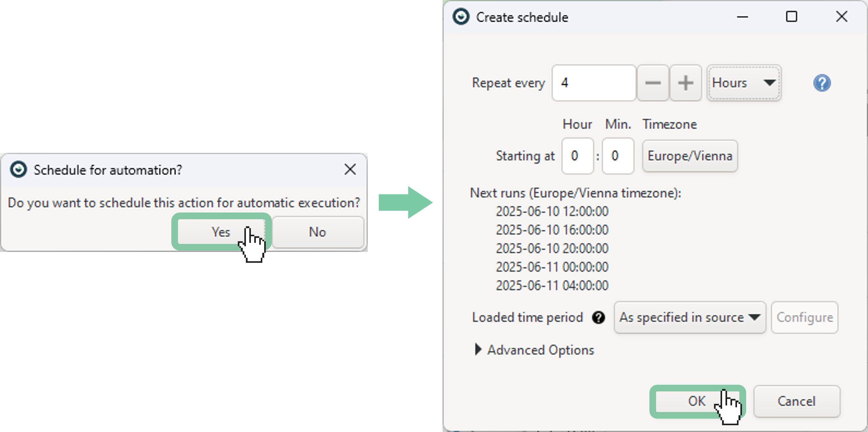Image resolution: width=868 pixels, height=432 pixels.
Task: Click the starting Hour input field
Action: point(577,156)
